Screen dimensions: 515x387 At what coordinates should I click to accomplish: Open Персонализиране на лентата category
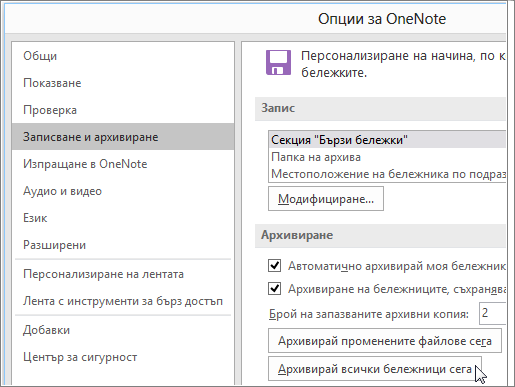[123, 274]
